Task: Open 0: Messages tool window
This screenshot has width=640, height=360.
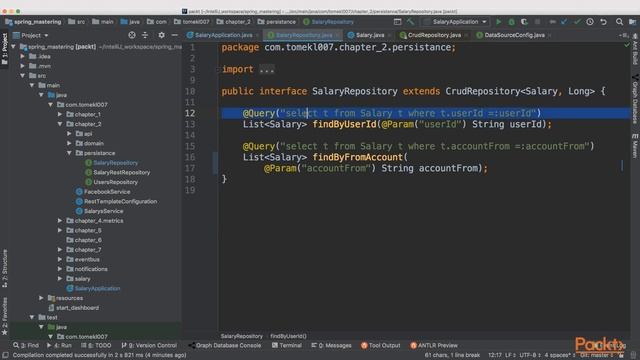Action: pos(331,345)
